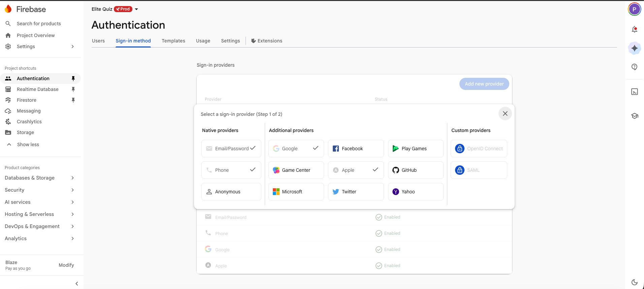Click the Authentication people icon

click(x=8, y=78)
